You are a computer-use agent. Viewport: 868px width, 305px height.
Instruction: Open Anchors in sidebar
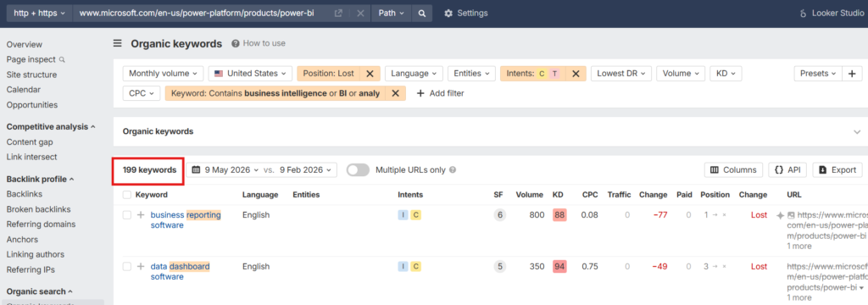click(22, 240)
